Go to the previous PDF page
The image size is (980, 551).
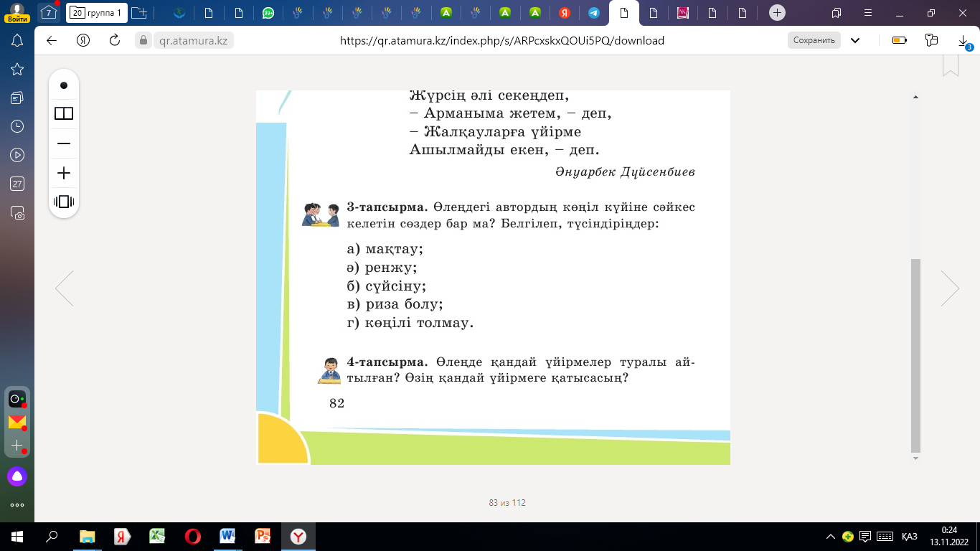(65, 288)
